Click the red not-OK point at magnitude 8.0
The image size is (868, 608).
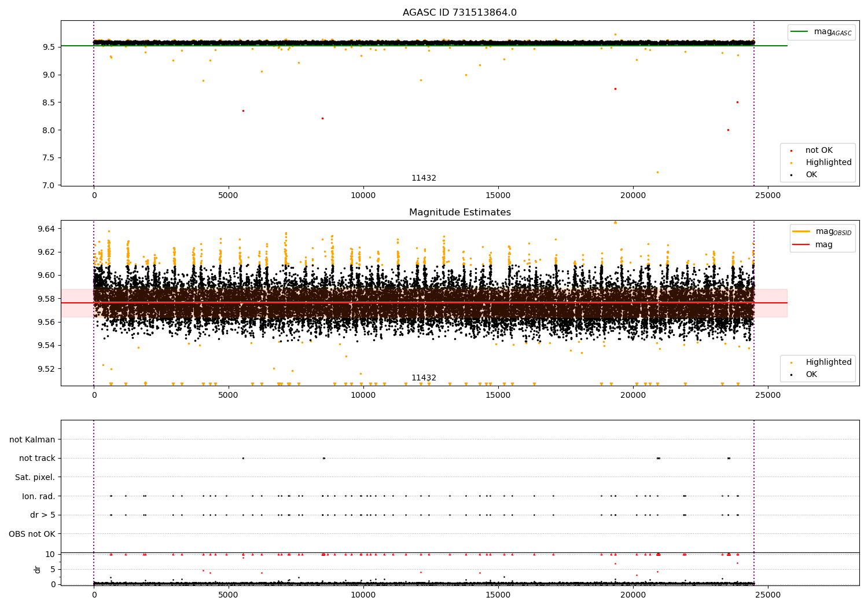point(728,130)
